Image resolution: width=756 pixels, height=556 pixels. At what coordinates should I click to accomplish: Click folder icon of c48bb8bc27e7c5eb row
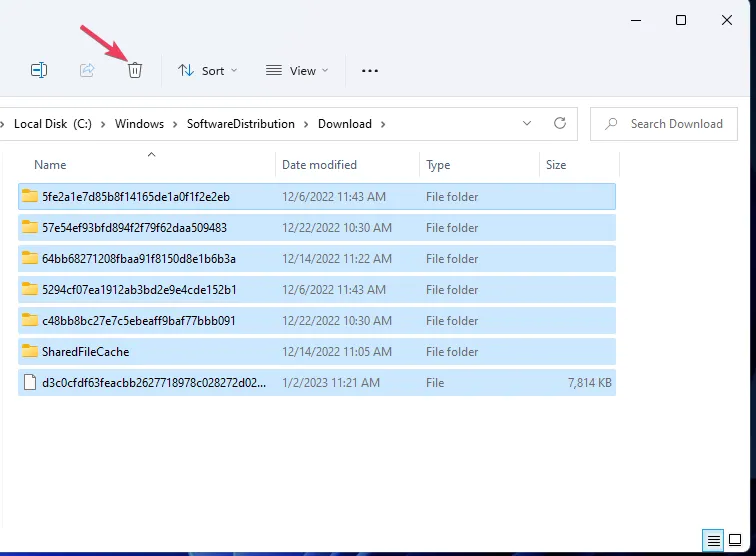click(x=30, y=320)
